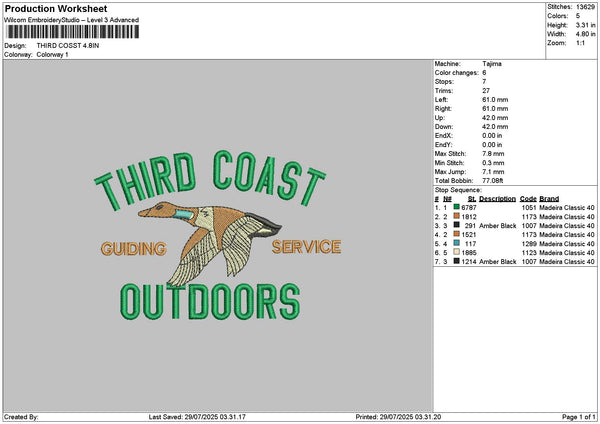Click the Trims value 27
This screenshot has height=424, width=600.
click(486, 91)
